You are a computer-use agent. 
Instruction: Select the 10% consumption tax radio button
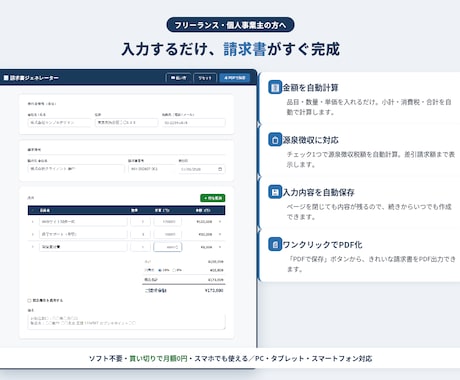pos(160,270)
